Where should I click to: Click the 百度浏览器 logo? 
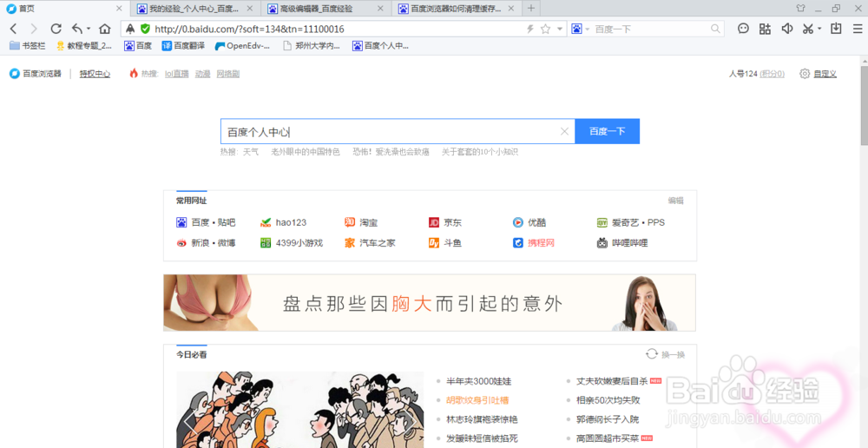pyautogui.click(x=36, y=74)
